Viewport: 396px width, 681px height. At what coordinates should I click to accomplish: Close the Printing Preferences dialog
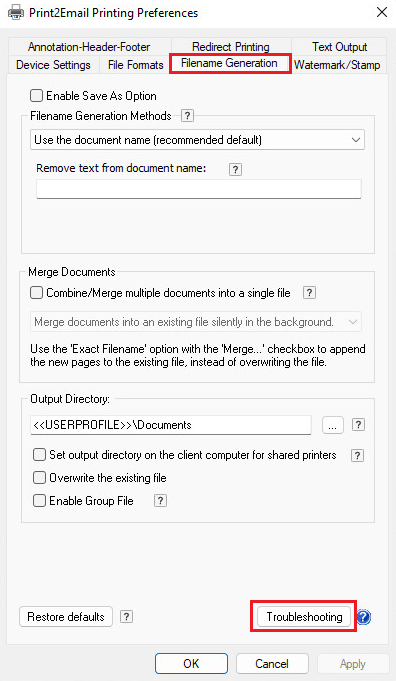382,12
